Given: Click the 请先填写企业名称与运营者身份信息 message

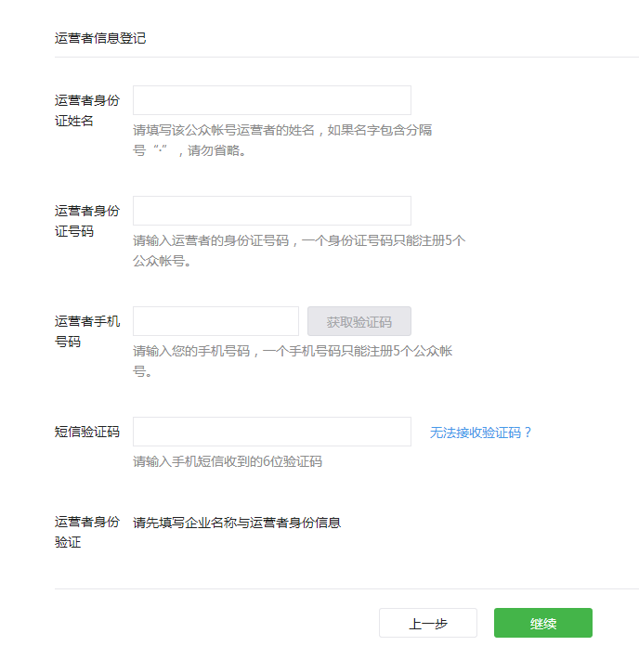Looking at the screenshot, I should (x=237, y=523).
